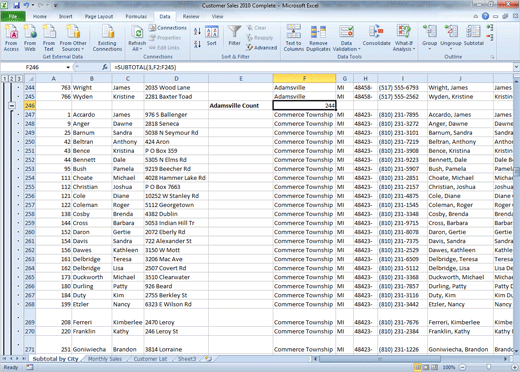Collapse Adamsville group with minus button
Image resolution: width=520 pixels, height=372 pixels.
12,106
